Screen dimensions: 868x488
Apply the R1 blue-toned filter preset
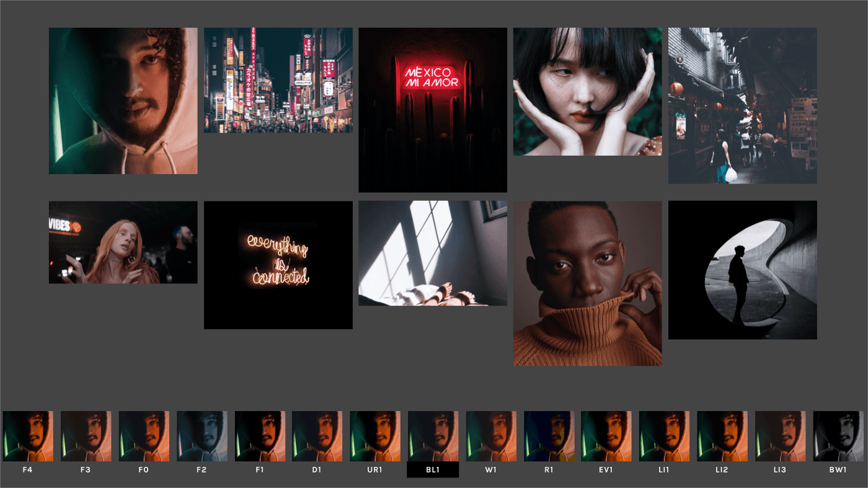549,436
